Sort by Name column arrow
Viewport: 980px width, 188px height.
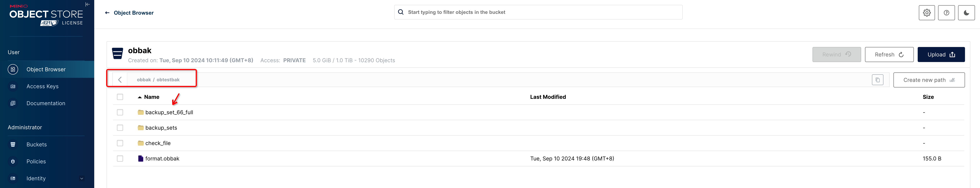[x=140, y=97]
